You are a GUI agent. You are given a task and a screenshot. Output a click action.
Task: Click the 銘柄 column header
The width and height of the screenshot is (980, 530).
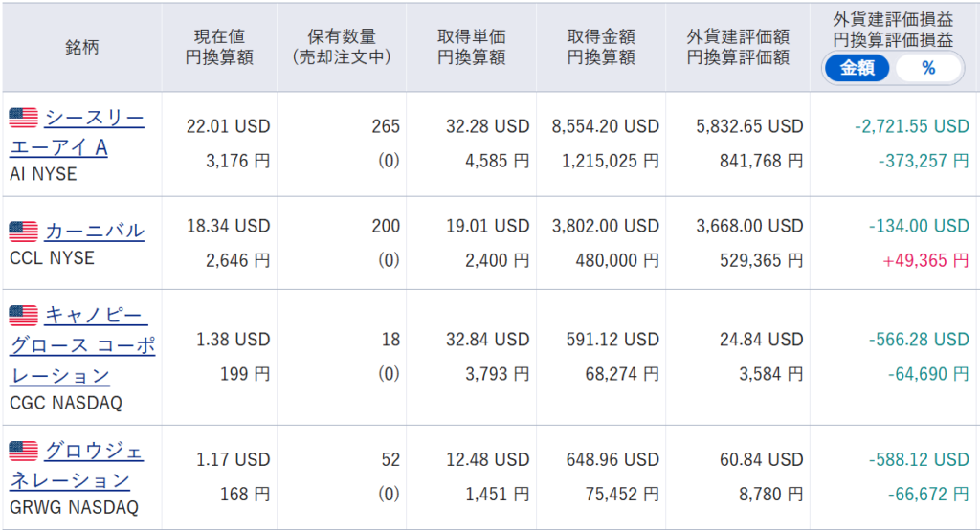pyautogui.click(x=82, y=48)
